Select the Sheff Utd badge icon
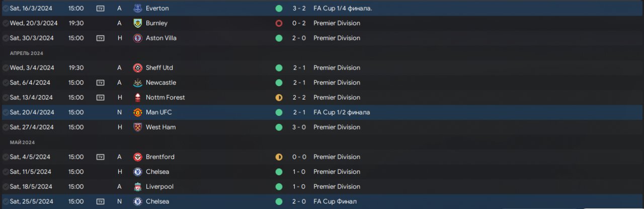644x209 pixels. coord(137,68)
